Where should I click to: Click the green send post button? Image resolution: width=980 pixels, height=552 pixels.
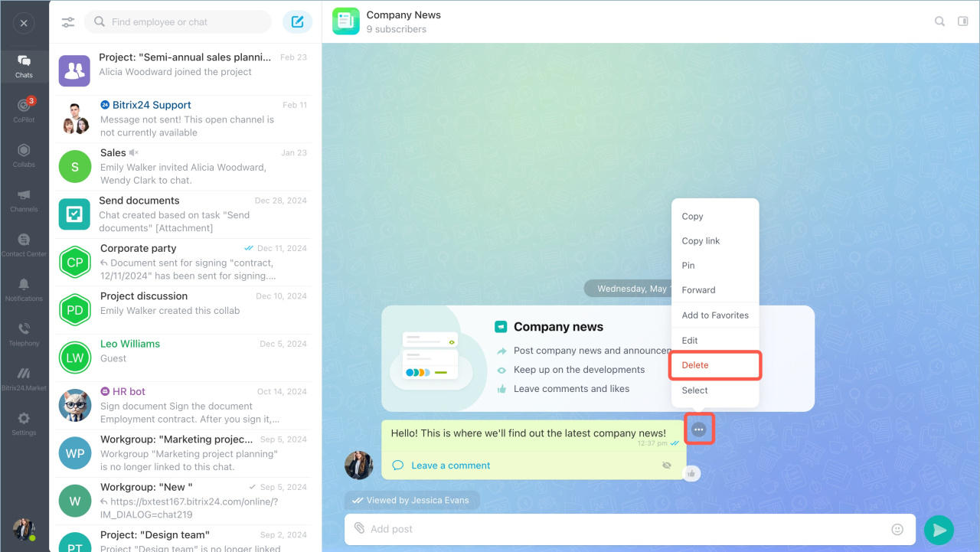[x=939, y=529]
